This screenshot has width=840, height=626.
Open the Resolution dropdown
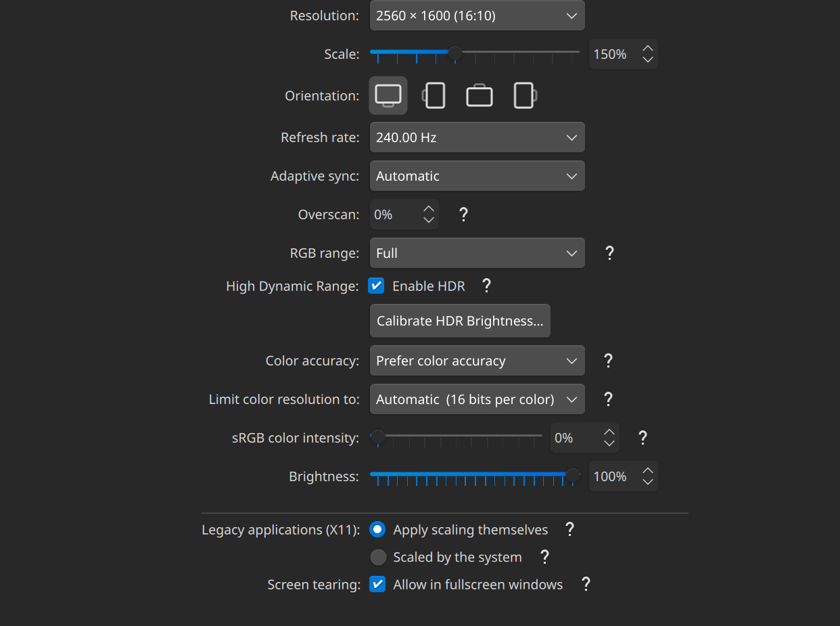click(477, 16)
